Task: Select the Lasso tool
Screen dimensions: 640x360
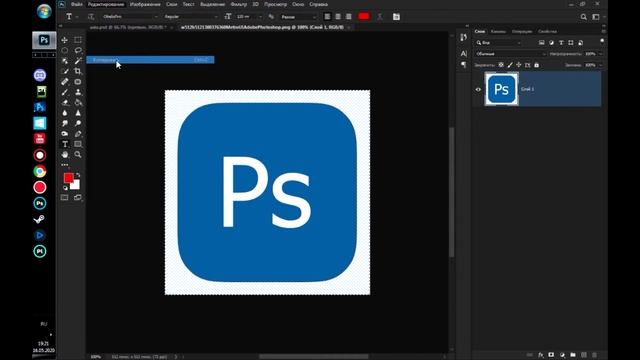Action: coord(78,50)
